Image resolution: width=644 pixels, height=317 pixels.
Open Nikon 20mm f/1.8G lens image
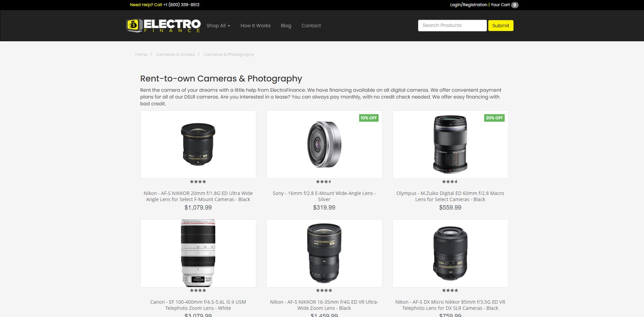point(198,145)
